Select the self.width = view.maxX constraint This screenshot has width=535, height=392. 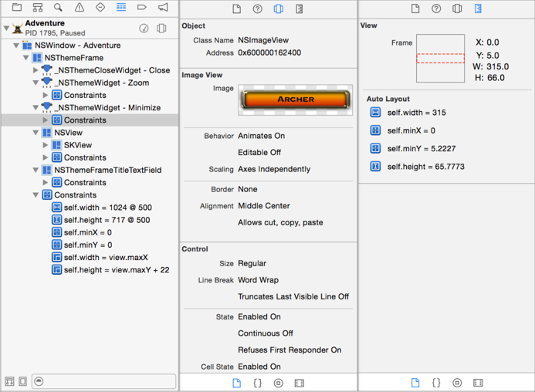pos(90,257)
